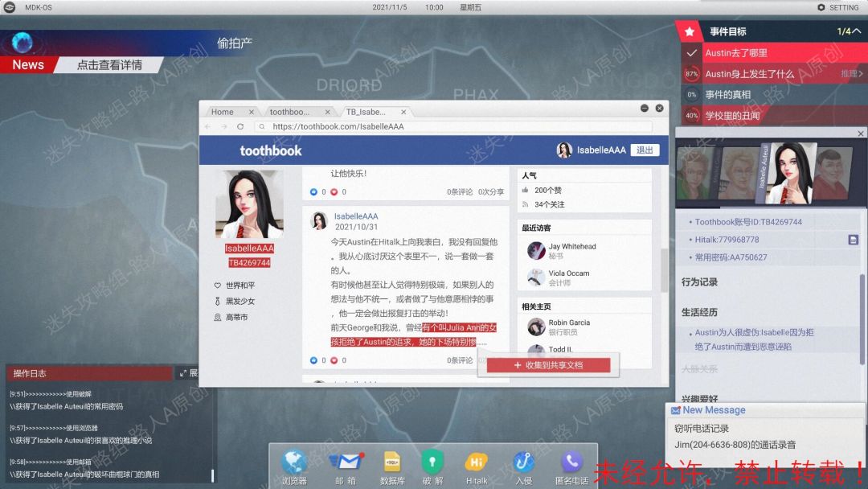This screenshot has width=868, height=489.
Task: Click the 退出 logout button
Action: coord(645,150)
